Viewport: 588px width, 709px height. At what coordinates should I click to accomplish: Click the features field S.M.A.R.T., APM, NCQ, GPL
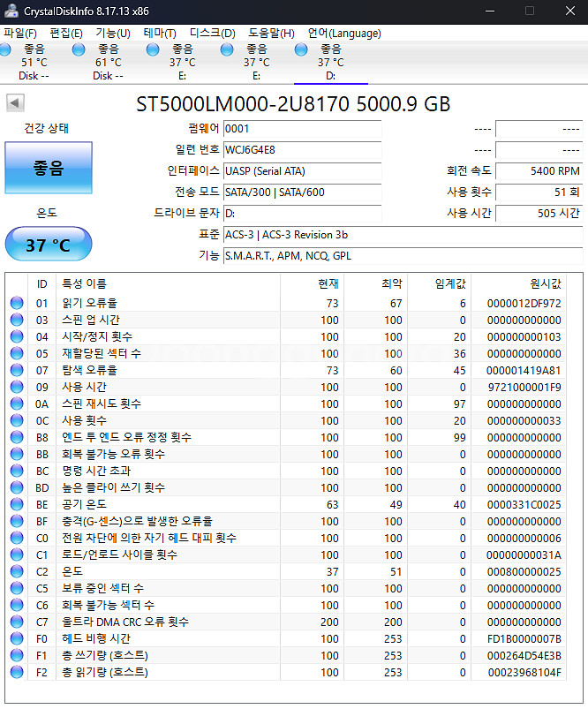[403, 256]
